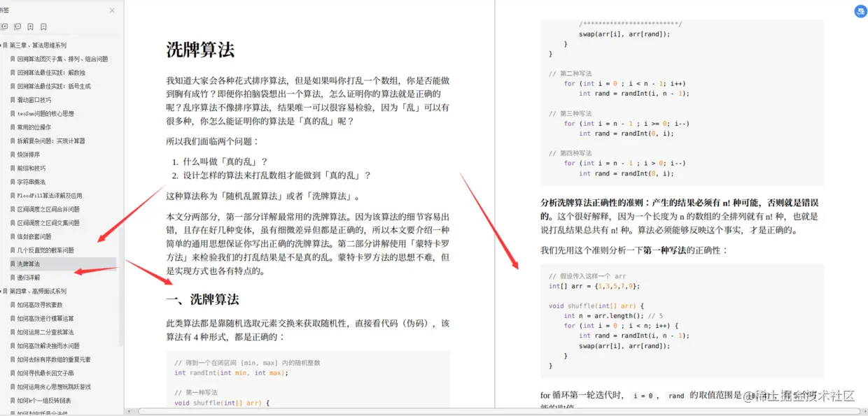Open bookmark 回溯算法最佳实践：括号生成
Image resolution: width=868 pixels, height=416 pixels.
coord(54,86)
